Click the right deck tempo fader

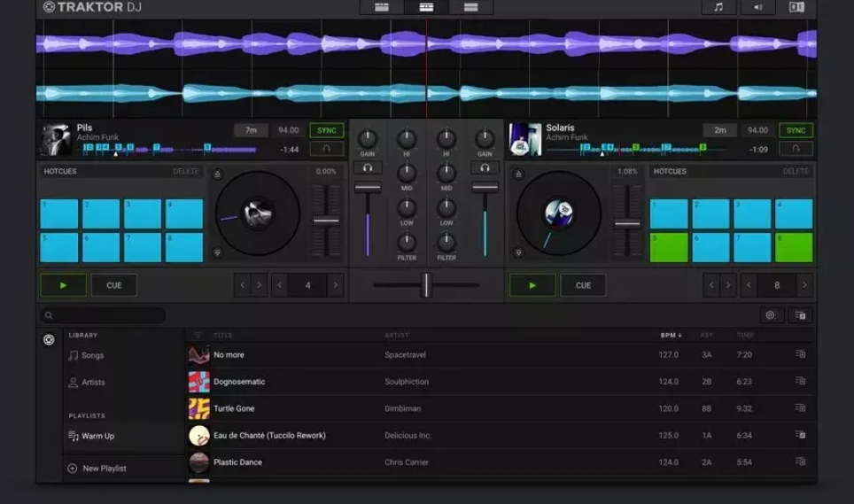(x=627, y=224)
